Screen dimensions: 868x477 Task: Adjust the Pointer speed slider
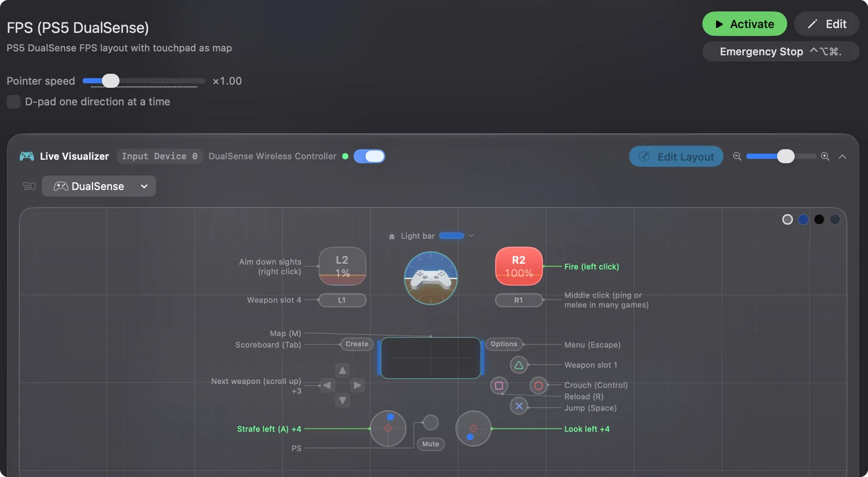[x=144, y=81]
